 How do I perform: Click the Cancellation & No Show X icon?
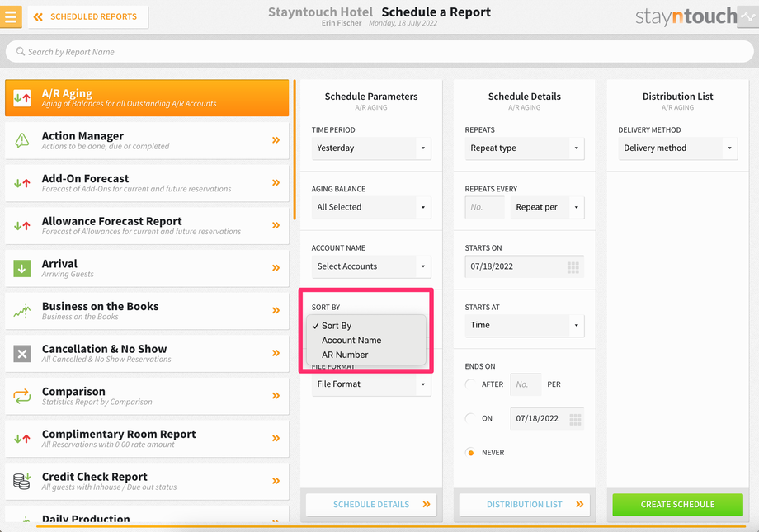pos(21,354)
